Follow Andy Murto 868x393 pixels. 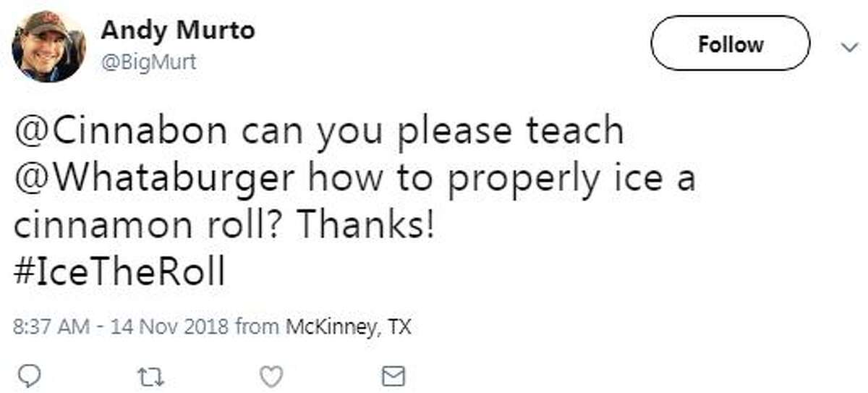(730, 44)
